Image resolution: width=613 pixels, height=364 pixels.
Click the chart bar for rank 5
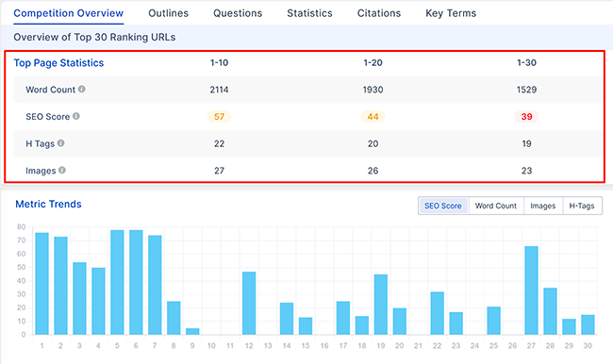[x=117, y=282]
